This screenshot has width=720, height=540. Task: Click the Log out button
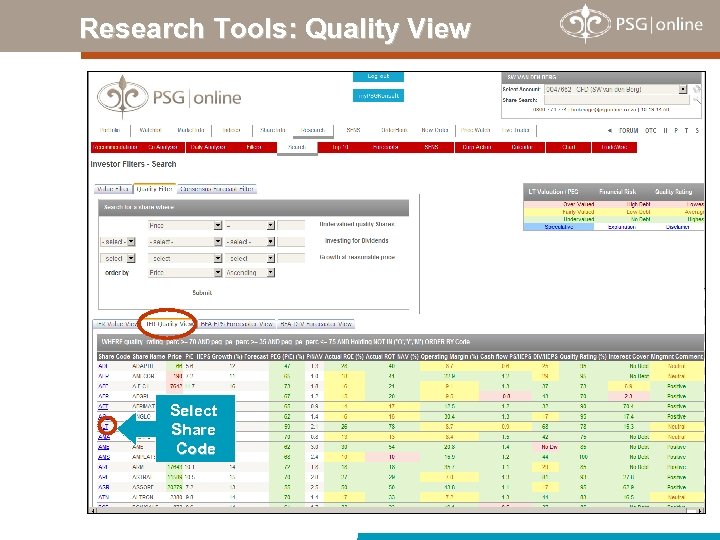click(x=378, y=77)
